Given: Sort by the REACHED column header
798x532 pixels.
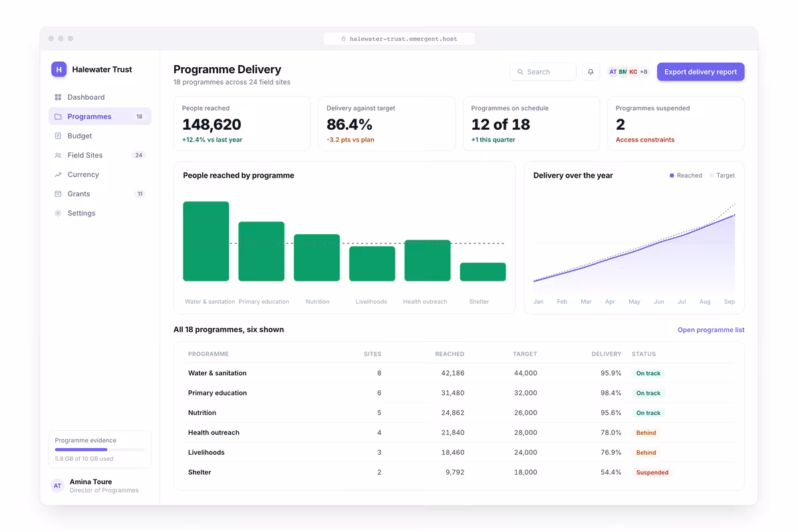Looking at the screenshot, I should (450, 354).
